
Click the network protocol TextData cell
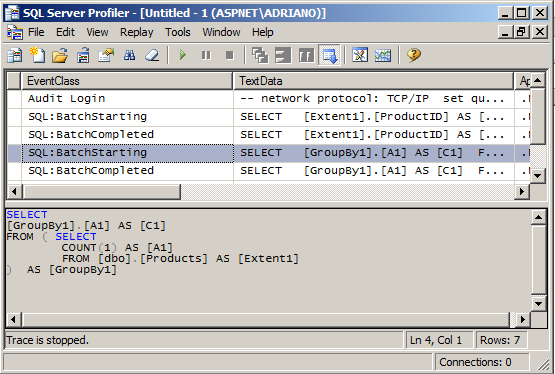pyautogui.click(x=373, y=99)
